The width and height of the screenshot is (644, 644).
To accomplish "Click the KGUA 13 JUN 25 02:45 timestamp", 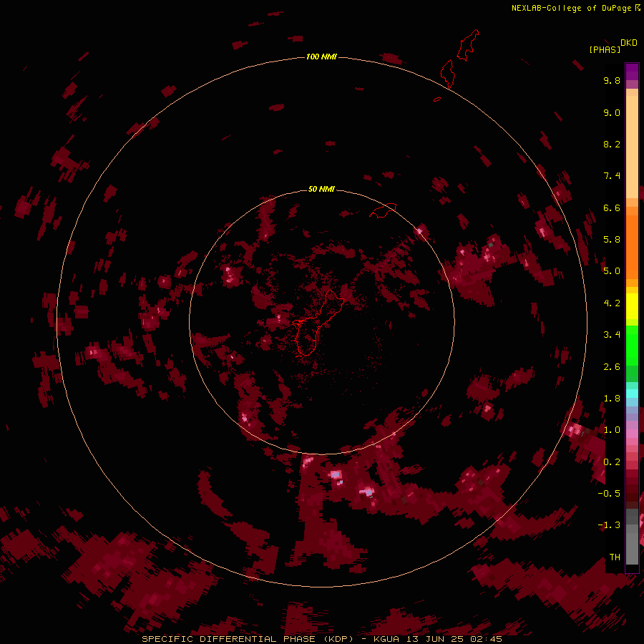I will coord(438,639).
